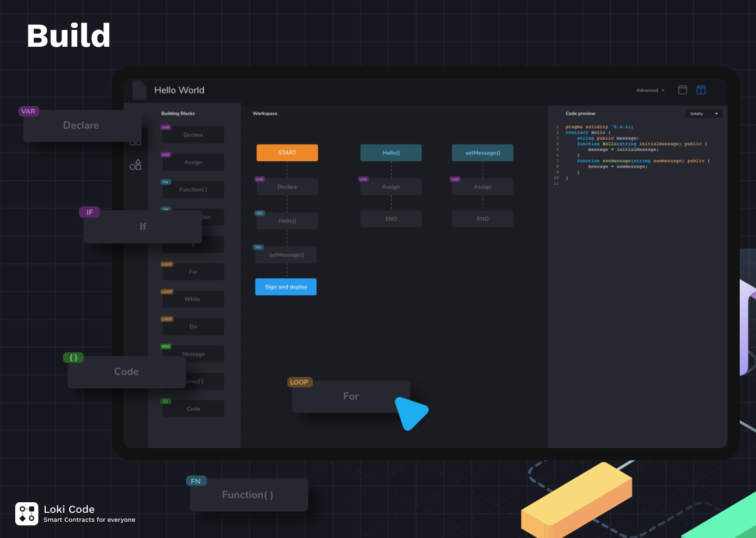This screenshot has width=756, height=538.
Task: Open the Solidity language dropdown
Action: (x=703, y=113)
